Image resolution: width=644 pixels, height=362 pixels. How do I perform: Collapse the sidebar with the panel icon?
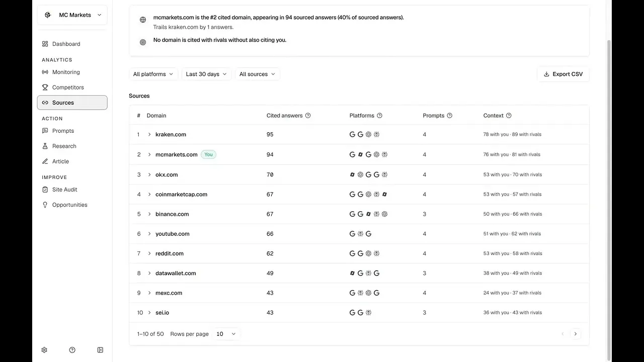point(100,350)
